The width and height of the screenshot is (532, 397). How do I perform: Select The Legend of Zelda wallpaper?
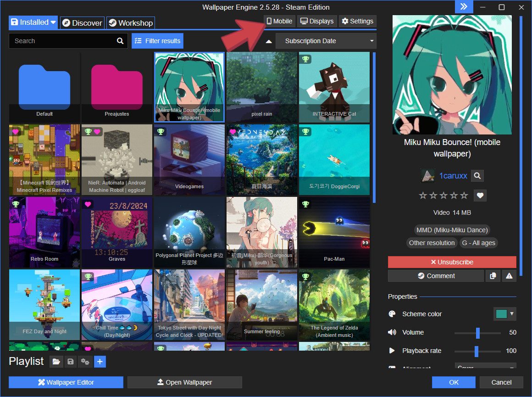point(334,305)
